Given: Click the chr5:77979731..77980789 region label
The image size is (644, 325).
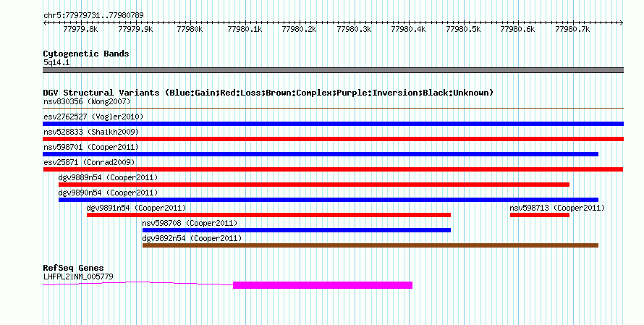Looking at the screenshot, I should coord(93,15).
